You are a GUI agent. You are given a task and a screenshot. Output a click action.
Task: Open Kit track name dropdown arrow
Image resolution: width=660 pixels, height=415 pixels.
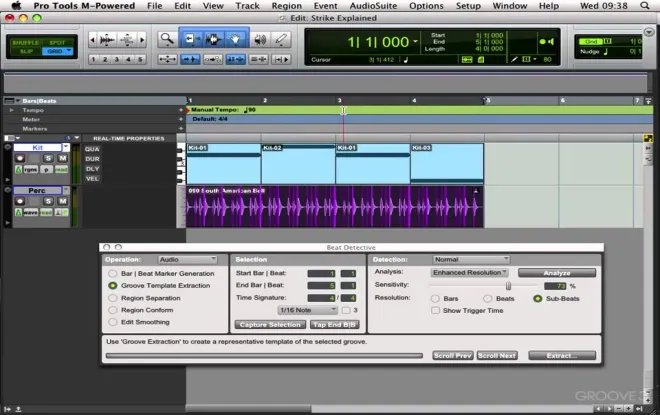coord(66,147)
